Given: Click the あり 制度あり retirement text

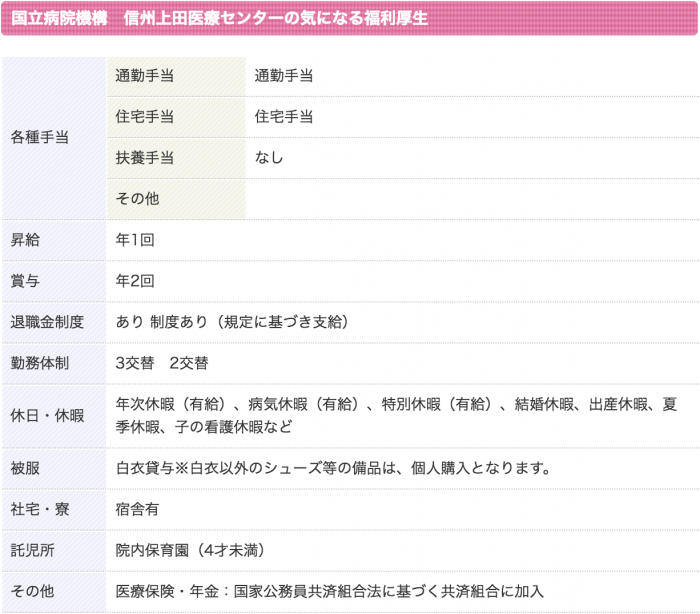Looking at the screenshot, I should 231,322.
